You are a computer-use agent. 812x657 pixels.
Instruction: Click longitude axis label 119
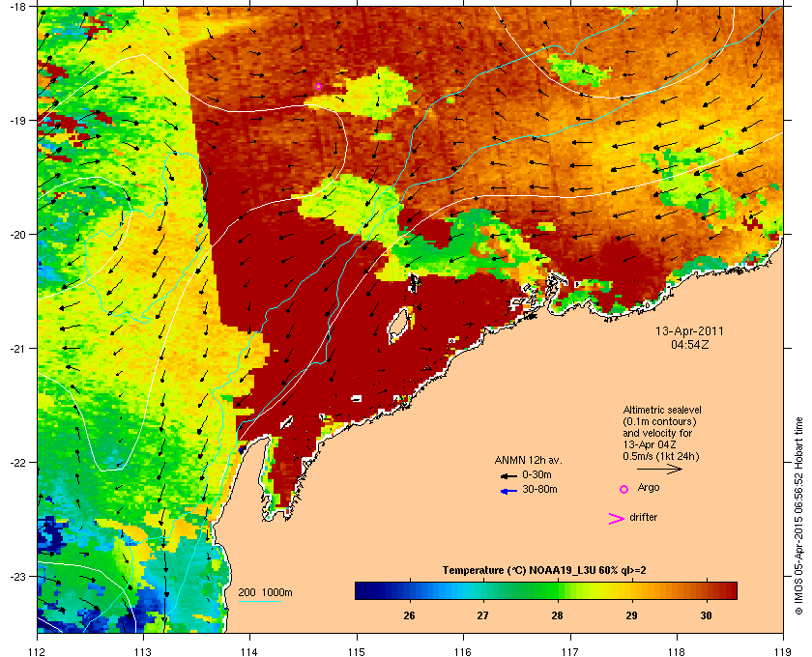click(783, 651)
